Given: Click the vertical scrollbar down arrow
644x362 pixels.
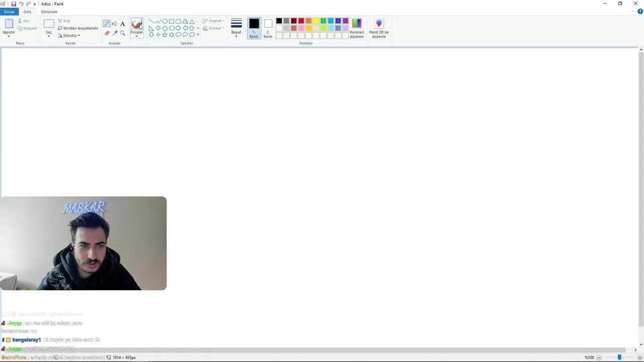Looking at the screenshot, I should click(641, 343).
